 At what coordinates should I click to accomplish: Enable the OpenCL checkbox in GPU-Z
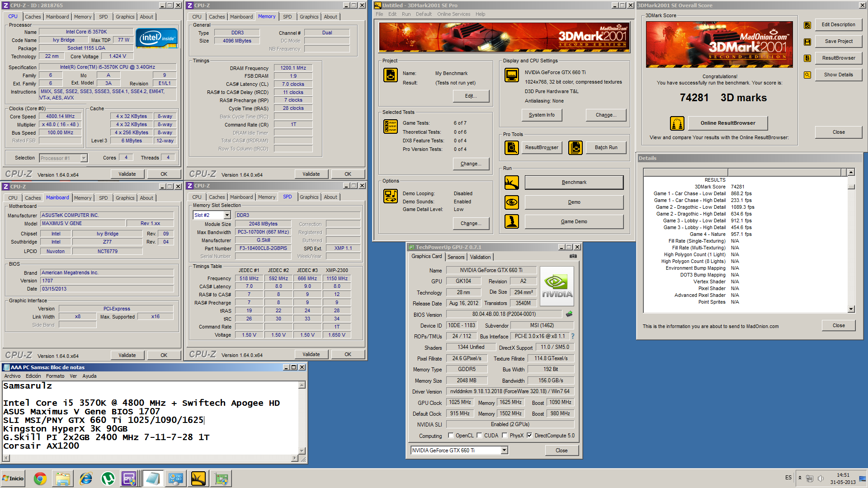451,436
